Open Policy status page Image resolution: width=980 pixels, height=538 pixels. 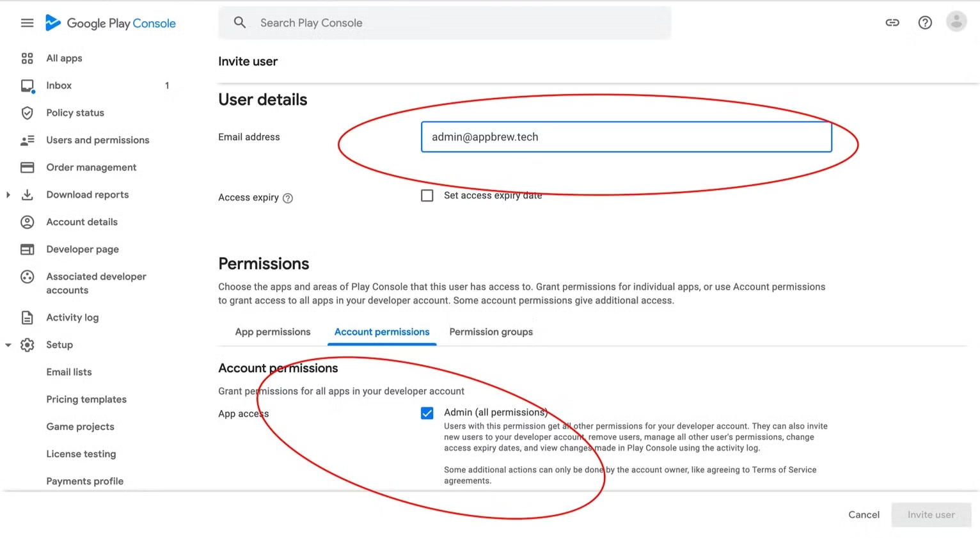(75, 113)
